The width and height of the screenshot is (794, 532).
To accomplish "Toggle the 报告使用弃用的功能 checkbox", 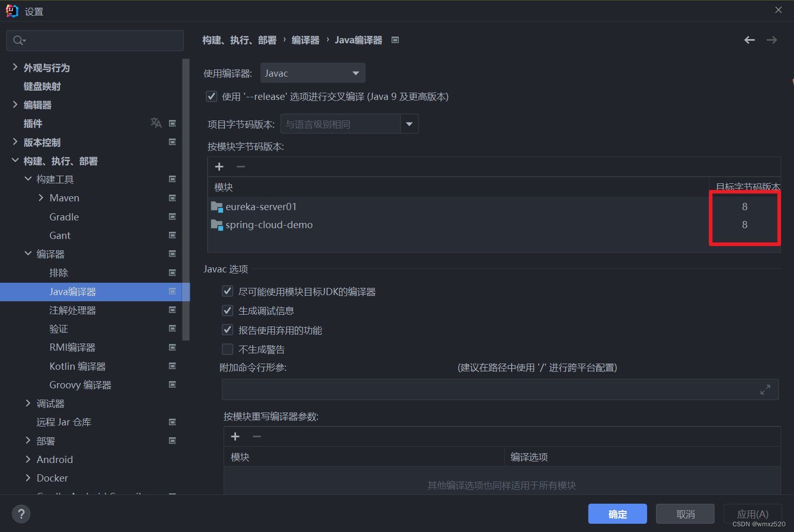I will (227, 330).
